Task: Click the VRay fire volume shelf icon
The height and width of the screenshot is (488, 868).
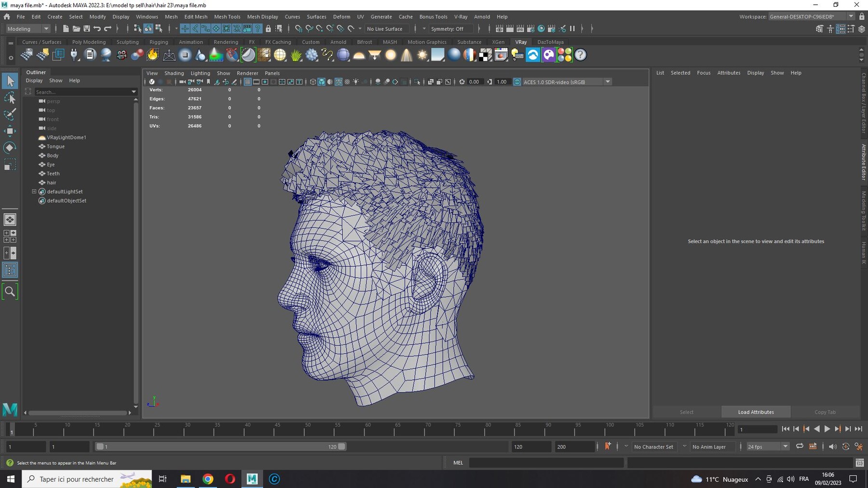Action: tap(153, 55)
